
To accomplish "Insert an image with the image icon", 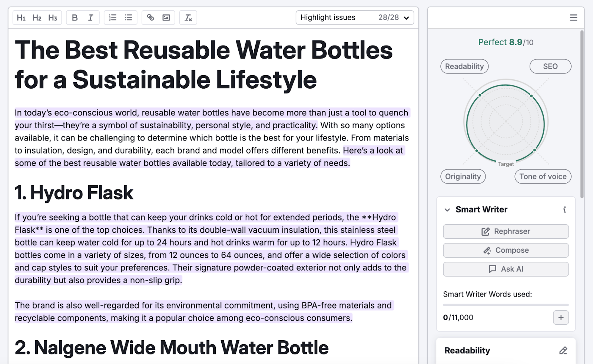I will 166,17.
